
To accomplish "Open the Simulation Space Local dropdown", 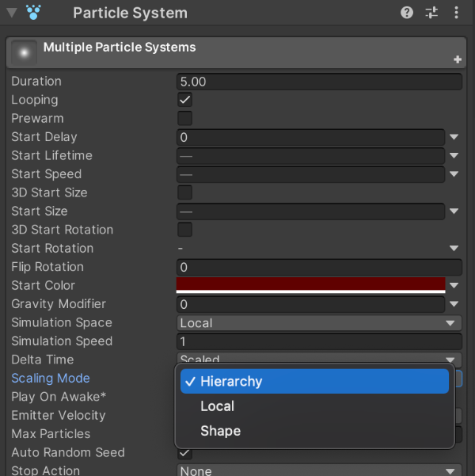I will tap(319, 323).
